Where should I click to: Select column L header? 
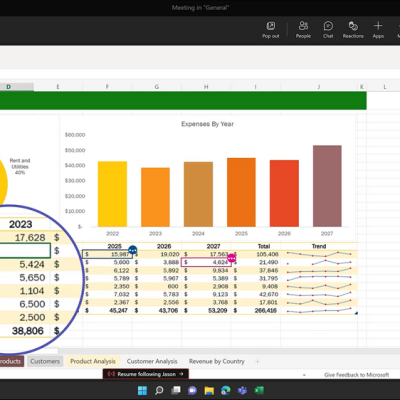(385, 87)
